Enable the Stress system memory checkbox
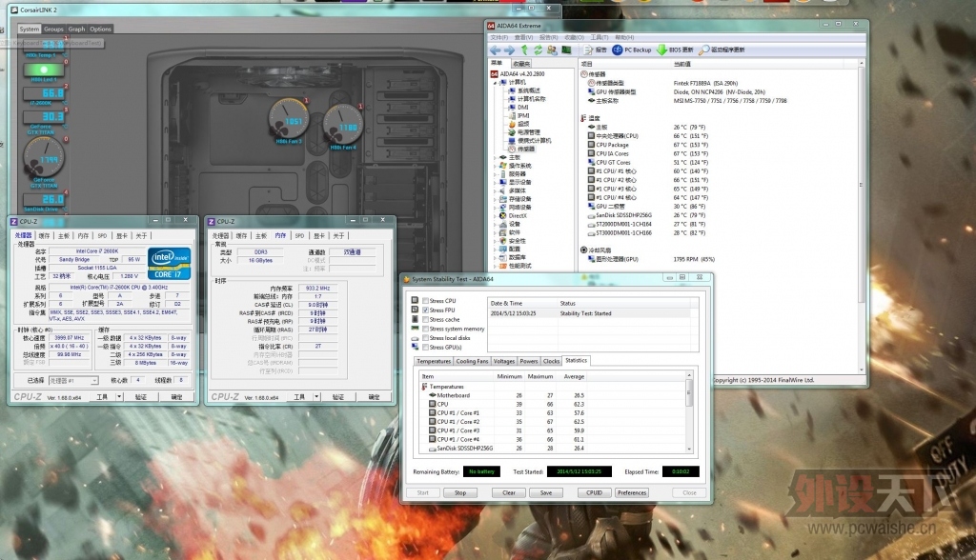Viewport: 976px width, 560px height. point(425,329)
